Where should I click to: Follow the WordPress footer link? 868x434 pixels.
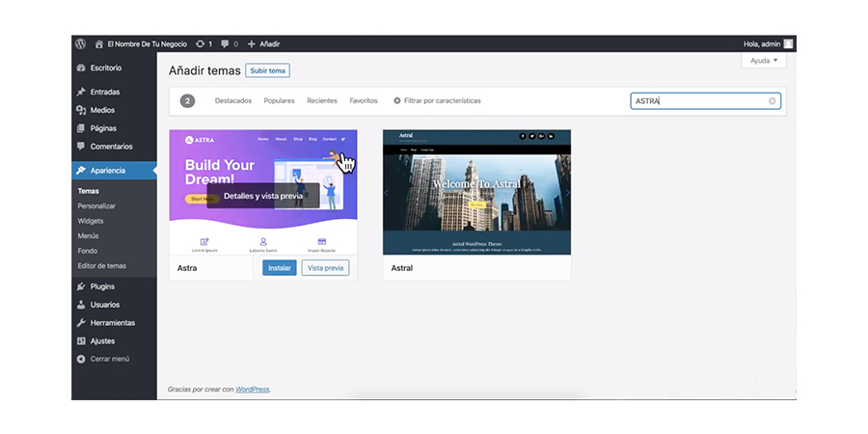coord(253,390)
